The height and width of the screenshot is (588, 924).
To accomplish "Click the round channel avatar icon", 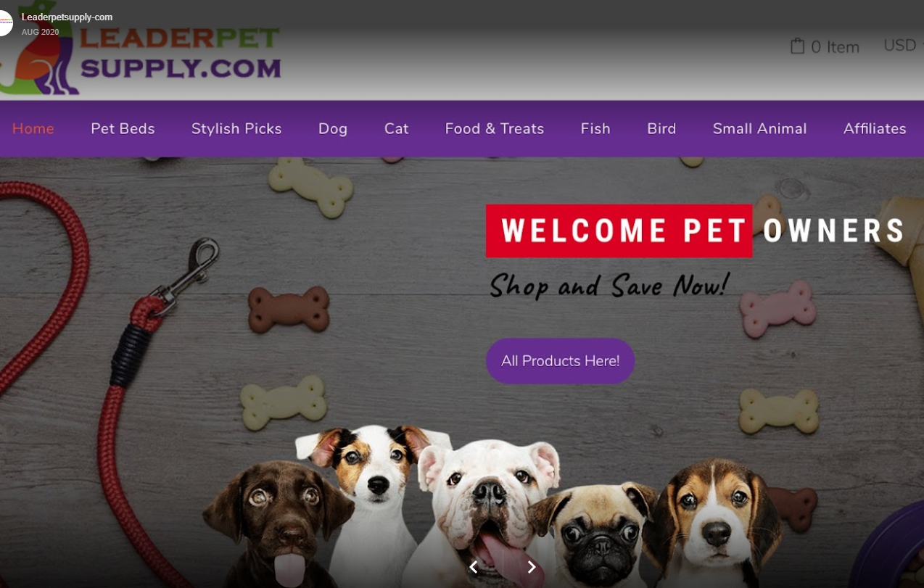I will [x=4, y=23].
